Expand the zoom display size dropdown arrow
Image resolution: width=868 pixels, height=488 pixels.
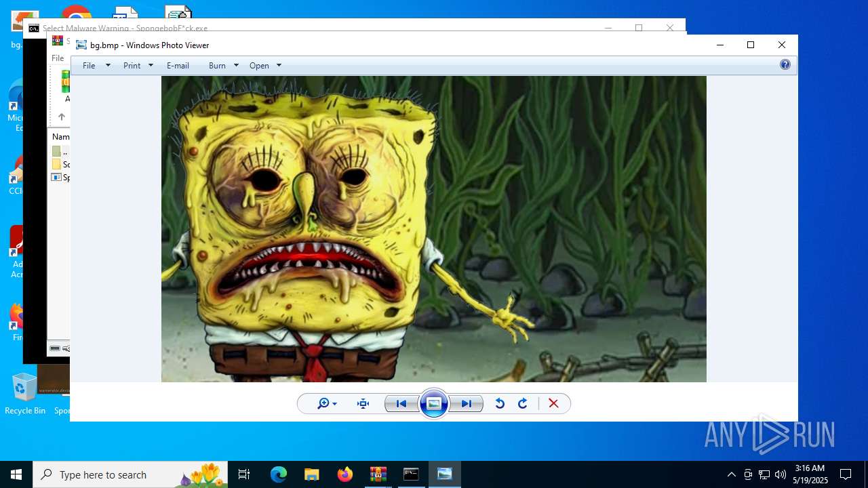[x=334, y=405]
